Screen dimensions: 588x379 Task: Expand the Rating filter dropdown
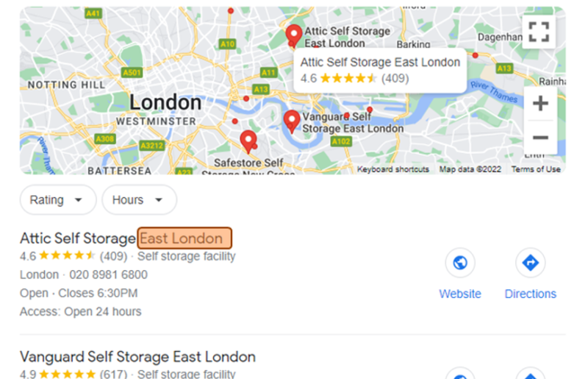click(x=58, y=200)
